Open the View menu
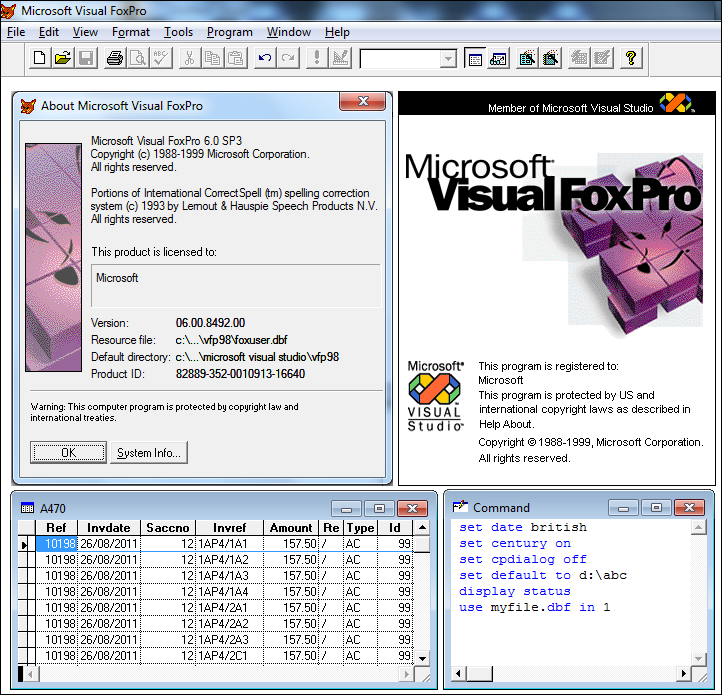The image size is (722, 695). tap(85, 32)
